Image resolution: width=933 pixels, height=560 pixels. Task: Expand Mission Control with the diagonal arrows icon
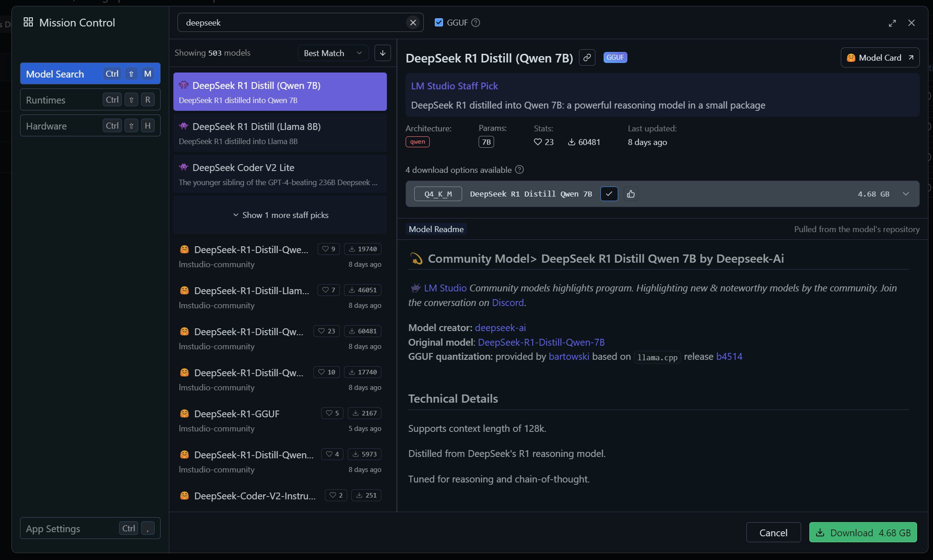coord(893,23)
